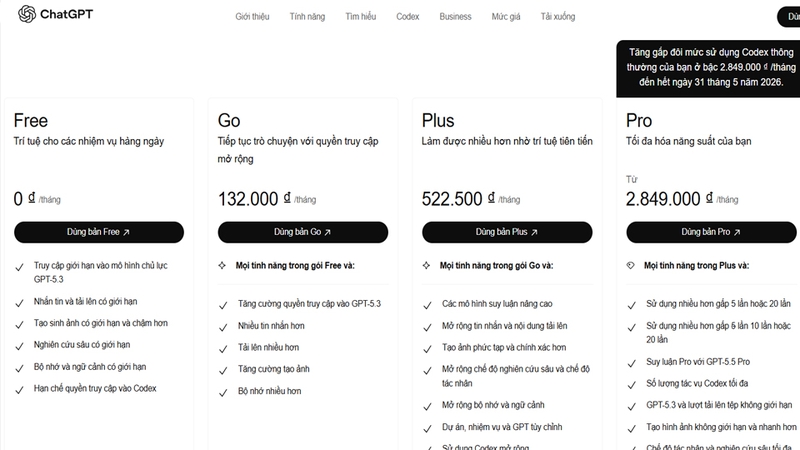Click the Business navigation link
This screenshot has width=800, height=450.
[455, 16]
